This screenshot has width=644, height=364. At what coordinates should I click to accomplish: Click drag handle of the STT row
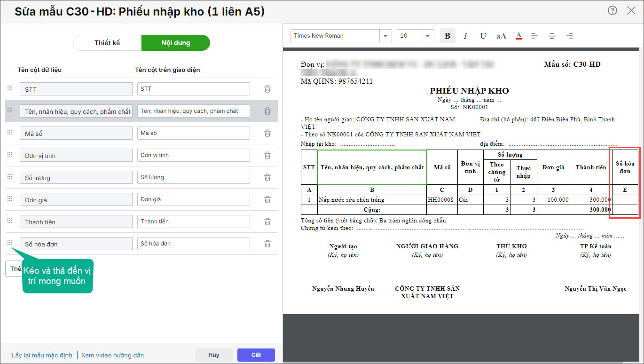(10, 88)
